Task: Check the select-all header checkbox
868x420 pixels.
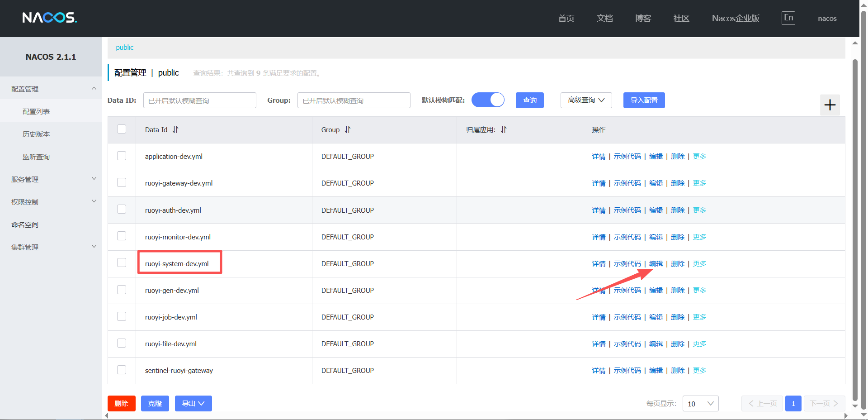Action: pyautogui.click(x=122, y=129)
